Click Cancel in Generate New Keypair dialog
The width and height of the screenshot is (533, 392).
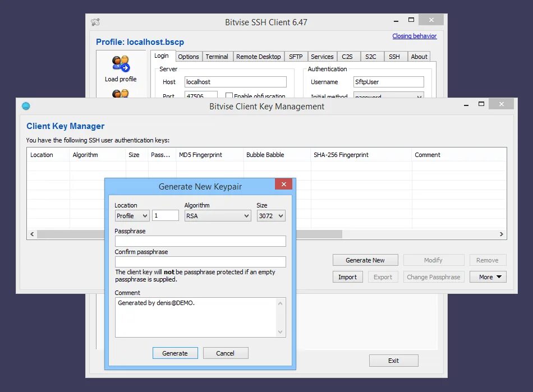point(226,353)
